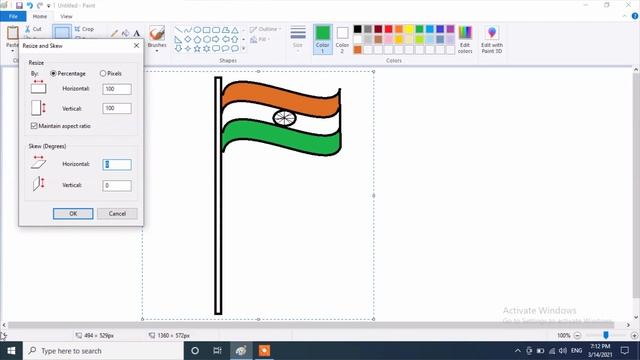Choose the Curve shape
The width and height of the screenshot is (640, 360).
tap(188, 30)
